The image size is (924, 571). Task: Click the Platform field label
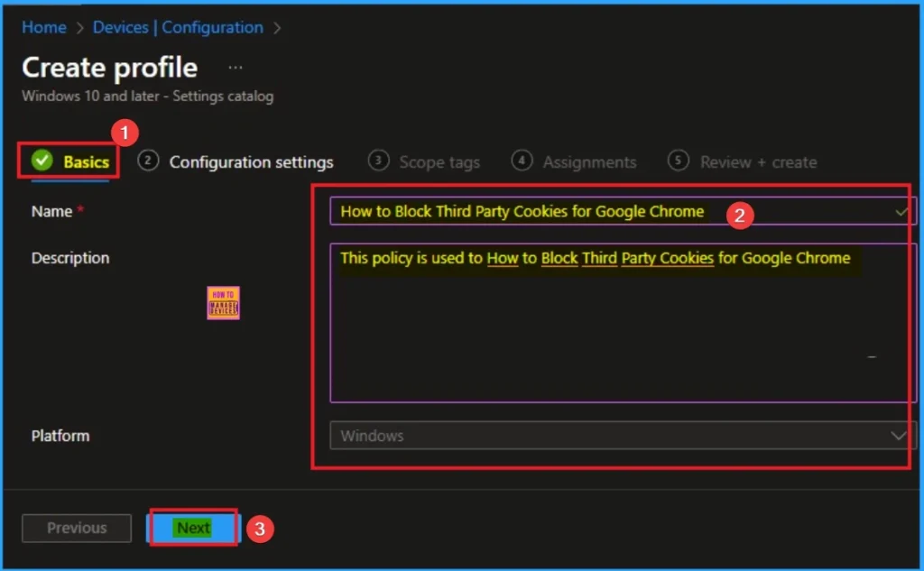tap(60, 436)
